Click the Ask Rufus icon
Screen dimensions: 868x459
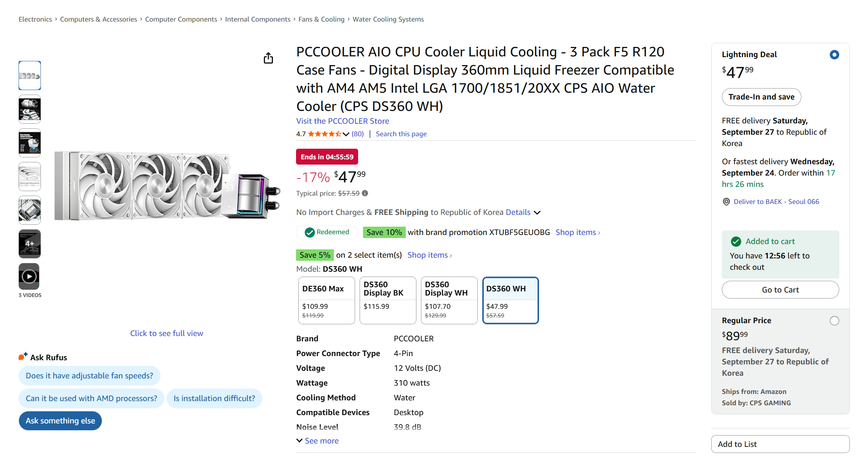click(x=23, y=356)
